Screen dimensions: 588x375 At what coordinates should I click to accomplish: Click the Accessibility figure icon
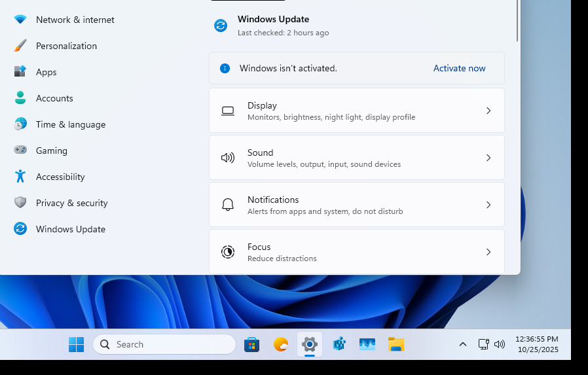click(20, 176)
